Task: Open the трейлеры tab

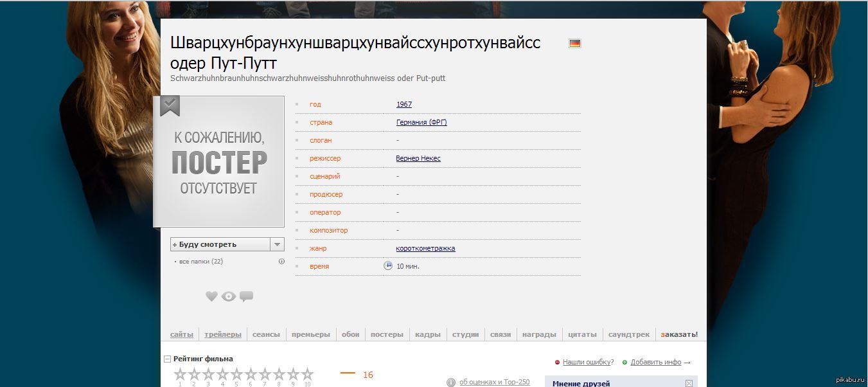Action: click(x=223, y=334)
